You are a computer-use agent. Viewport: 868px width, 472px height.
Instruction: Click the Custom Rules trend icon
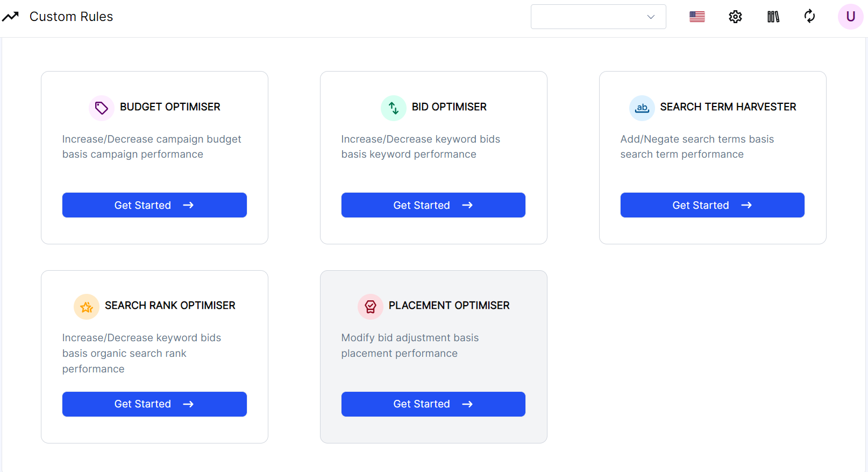pos(10,17)
